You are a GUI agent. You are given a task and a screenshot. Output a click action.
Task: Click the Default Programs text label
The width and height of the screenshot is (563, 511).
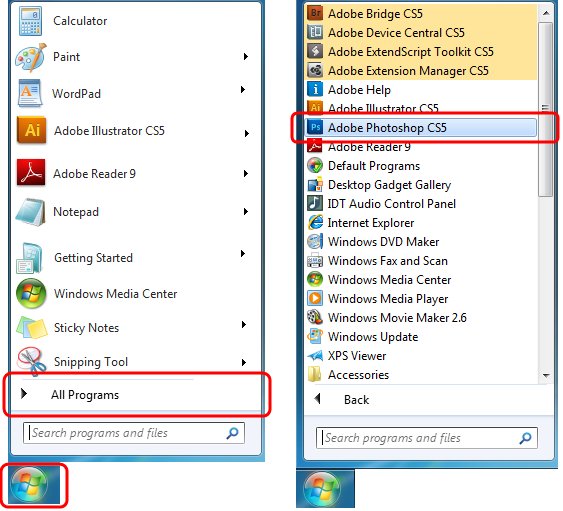click(x=374, y=166)
